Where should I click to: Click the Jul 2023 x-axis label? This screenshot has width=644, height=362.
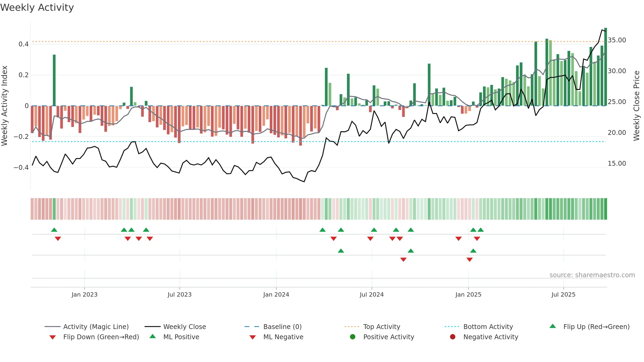180,294
